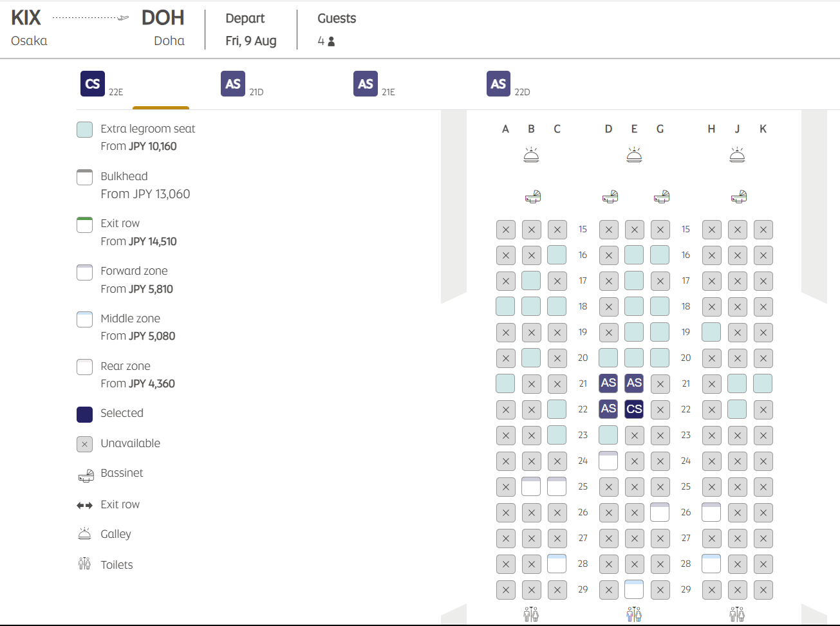Click Galley legend icon
This screenshot has width=840, height=626.
84,533
